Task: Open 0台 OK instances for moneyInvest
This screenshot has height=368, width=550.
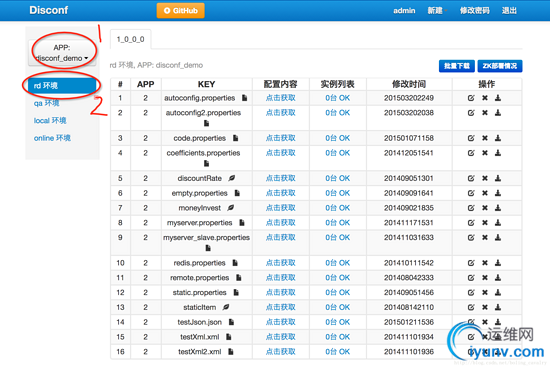Action: [x=337, y=208]
